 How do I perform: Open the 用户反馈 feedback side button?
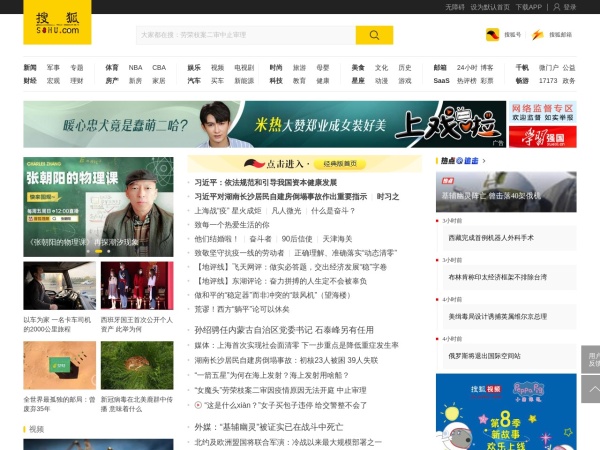(x=593, y=359)
